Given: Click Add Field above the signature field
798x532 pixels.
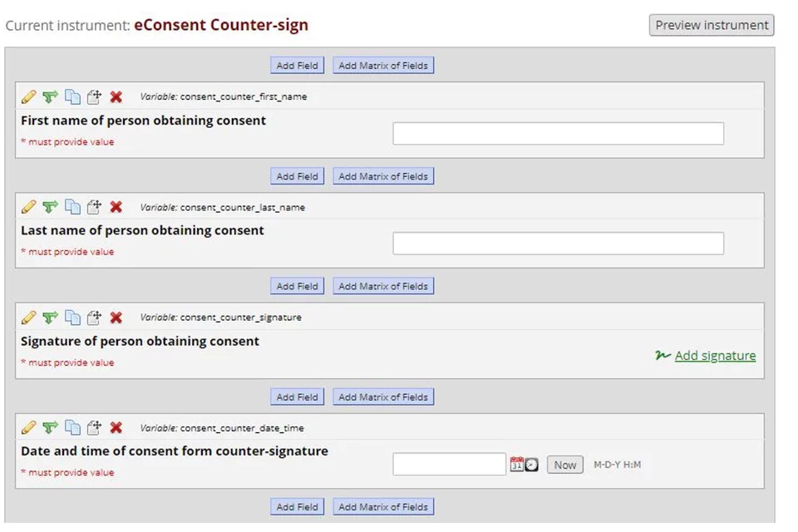Looking at the screenshot, I should click(x=298, y=286).
